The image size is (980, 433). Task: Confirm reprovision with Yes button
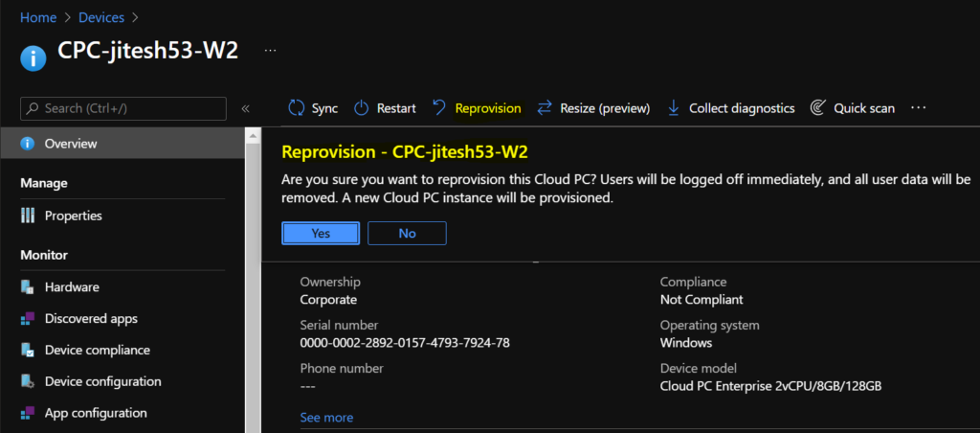321,233
